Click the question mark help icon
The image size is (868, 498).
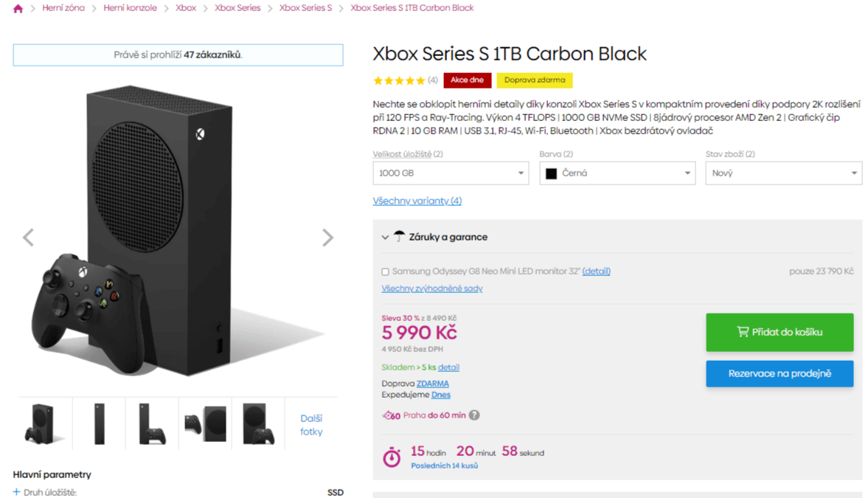tap(474, 415)
